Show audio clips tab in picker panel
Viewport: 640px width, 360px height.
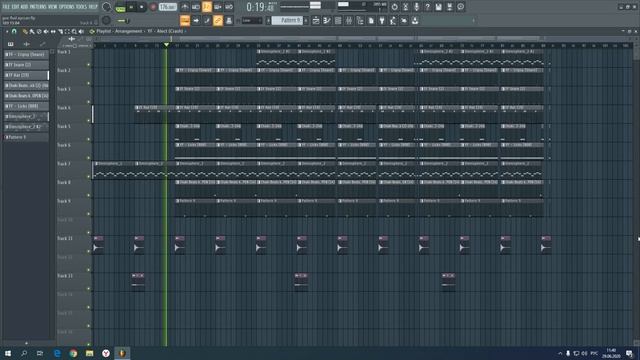27,44
